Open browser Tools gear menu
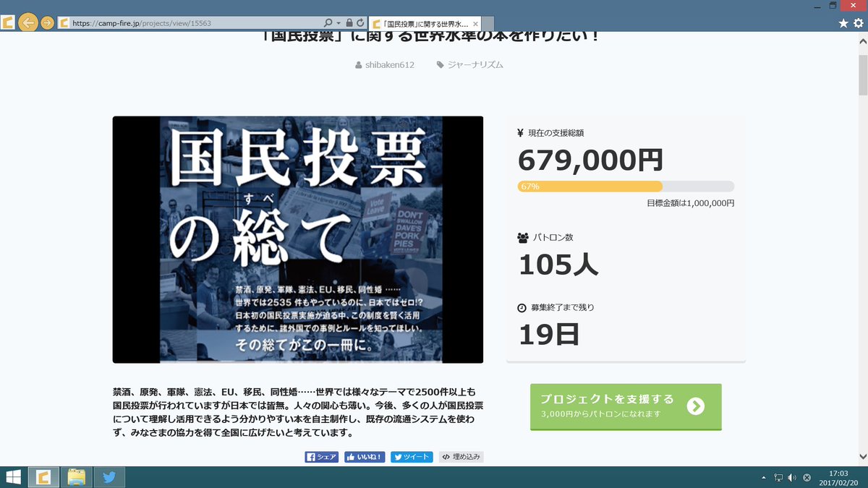 click(857, 23)
